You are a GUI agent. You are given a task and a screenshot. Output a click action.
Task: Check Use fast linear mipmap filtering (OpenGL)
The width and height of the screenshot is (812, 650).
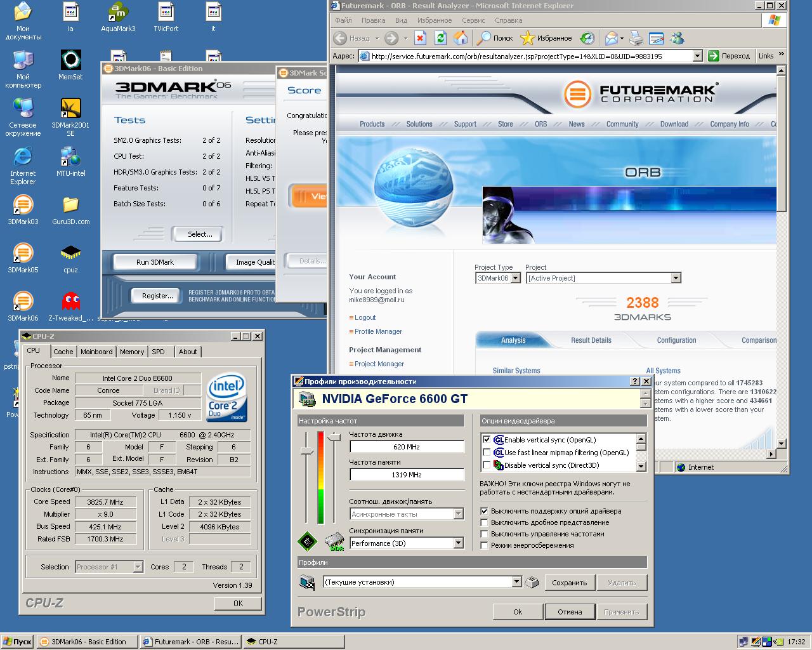pyautogui.click(x=487, y=453)
